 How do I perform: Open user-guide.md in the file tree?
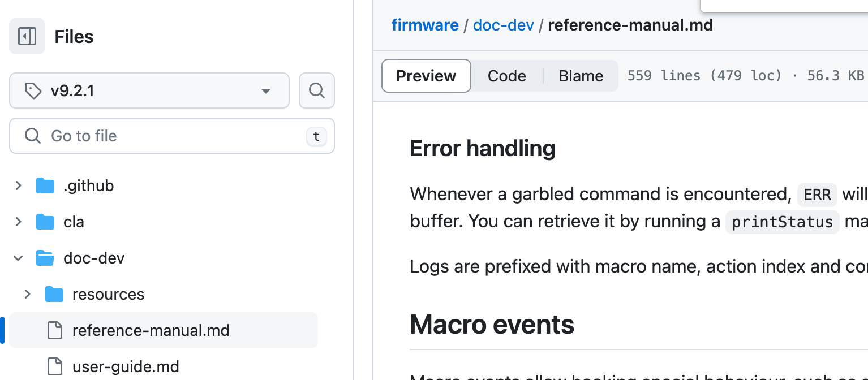pos(126,366)
